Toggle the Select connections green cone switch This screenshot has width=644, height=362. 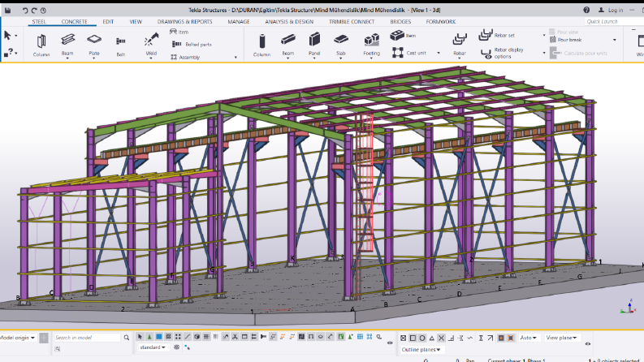tap(149, 337)
